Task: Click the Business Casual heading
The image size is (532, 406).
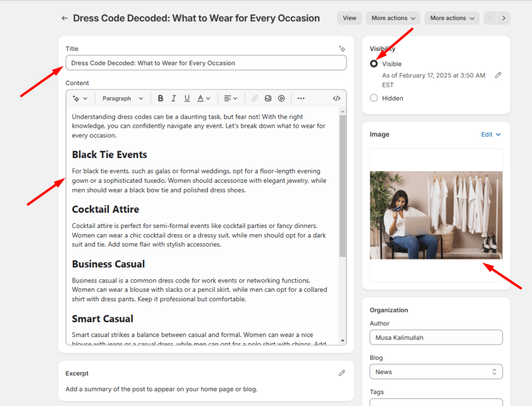Action: tap(108, 264)
